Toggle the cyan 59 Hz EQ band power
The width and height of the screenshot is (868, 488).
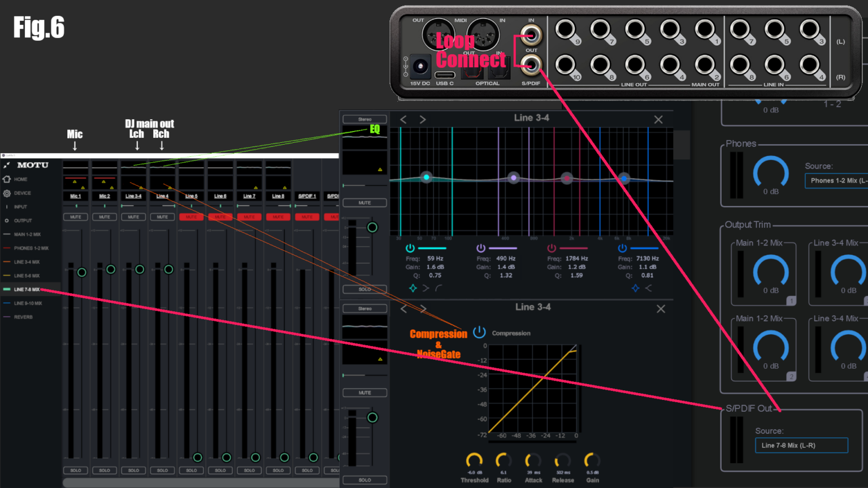(410, 248)
